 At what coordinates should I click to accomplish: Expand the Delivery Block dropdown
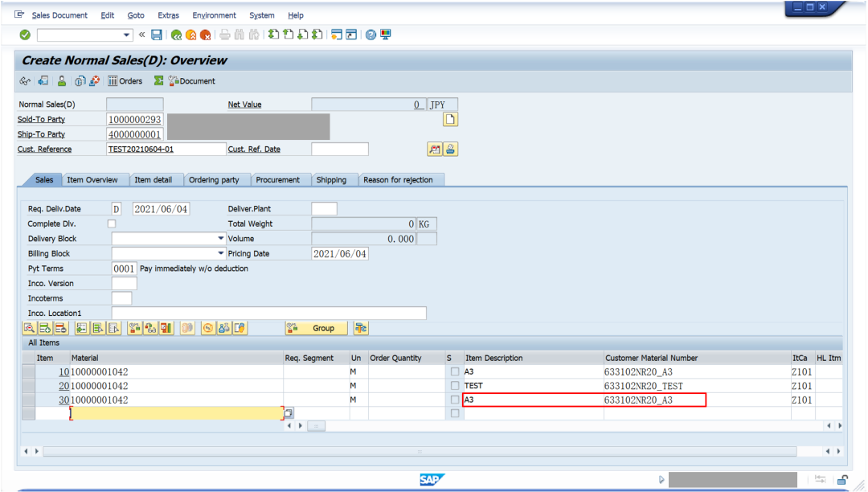coord(220,239)
